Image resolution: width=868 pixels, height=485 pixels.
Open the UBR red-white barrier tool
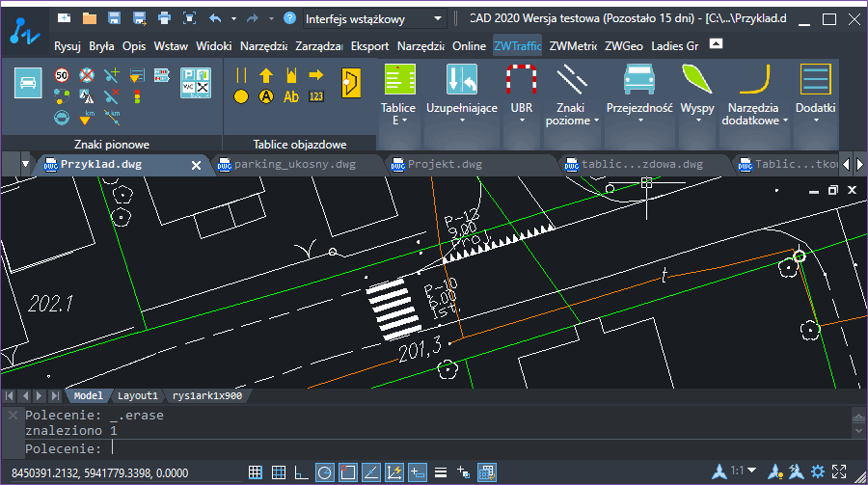522,93
